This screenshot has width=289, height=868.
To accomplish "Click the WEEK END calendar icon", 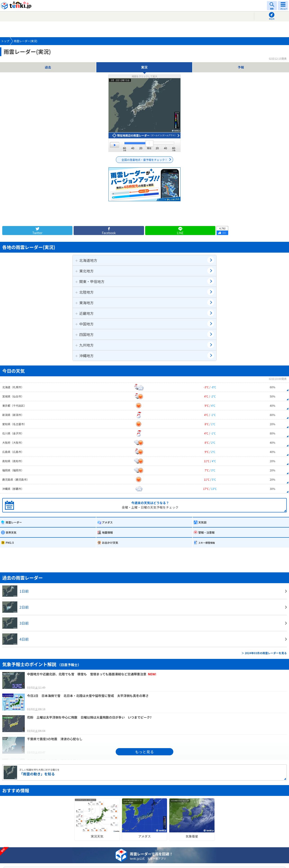I will [9, 505].
